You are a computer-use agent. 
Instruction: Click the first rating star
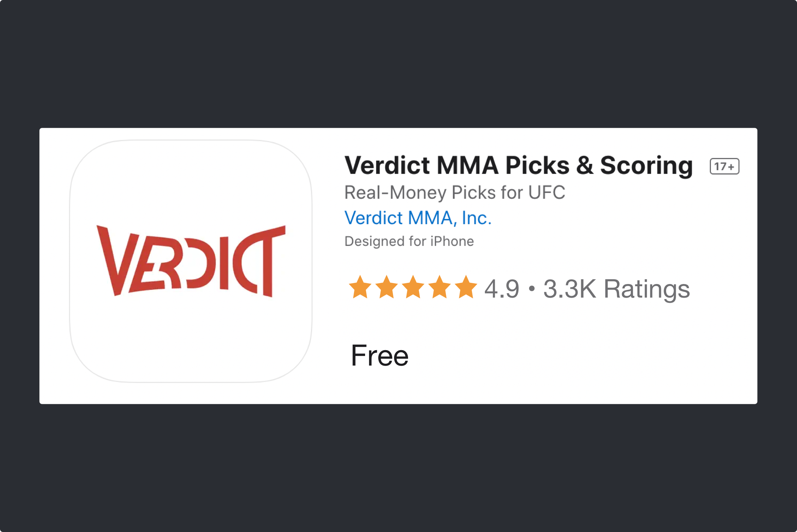click(x=360, y=288)
